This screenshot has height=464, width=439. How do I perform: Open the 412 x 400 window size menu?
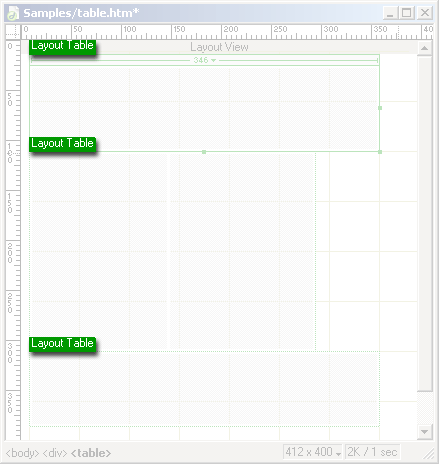(313, 452)
